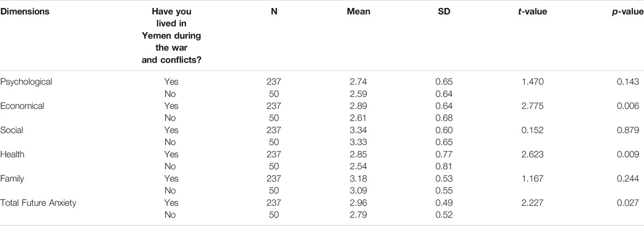Click the Psychological row label
This screenshot has width=644, height=226.
[26, 82]
